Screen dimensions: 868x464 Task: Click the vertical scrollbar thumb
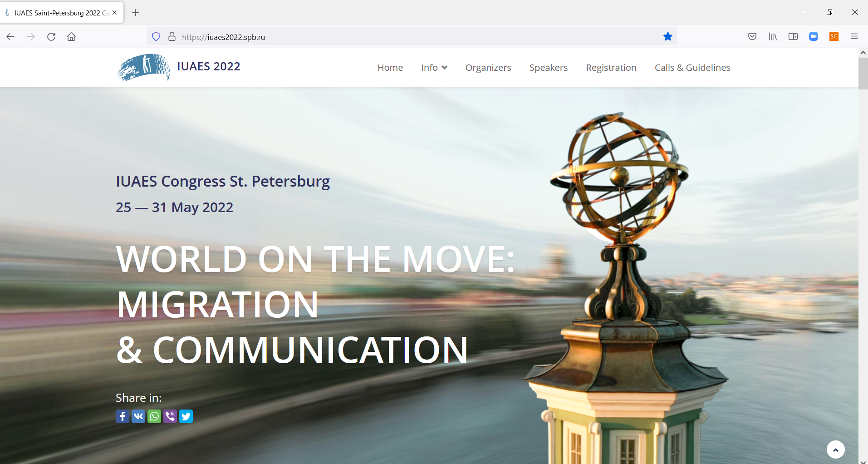[863, 73]
